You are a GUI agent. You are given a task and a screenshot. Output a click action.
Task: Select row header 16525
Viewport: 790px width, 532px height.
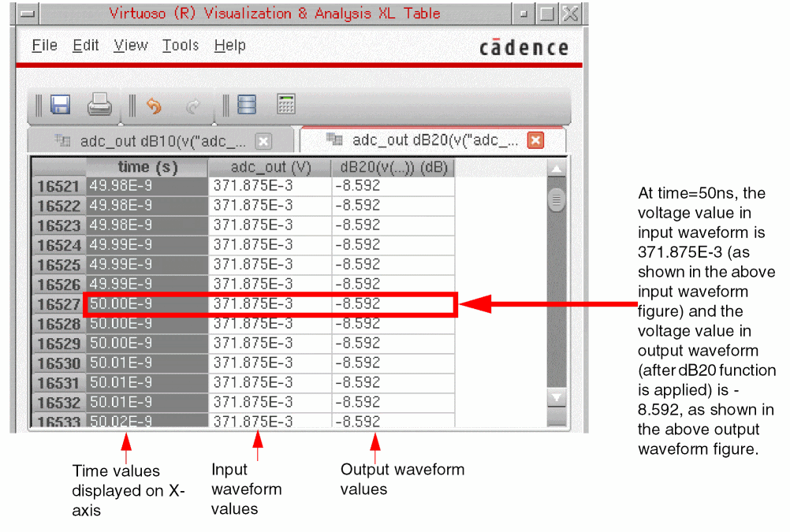click(58, 265)
